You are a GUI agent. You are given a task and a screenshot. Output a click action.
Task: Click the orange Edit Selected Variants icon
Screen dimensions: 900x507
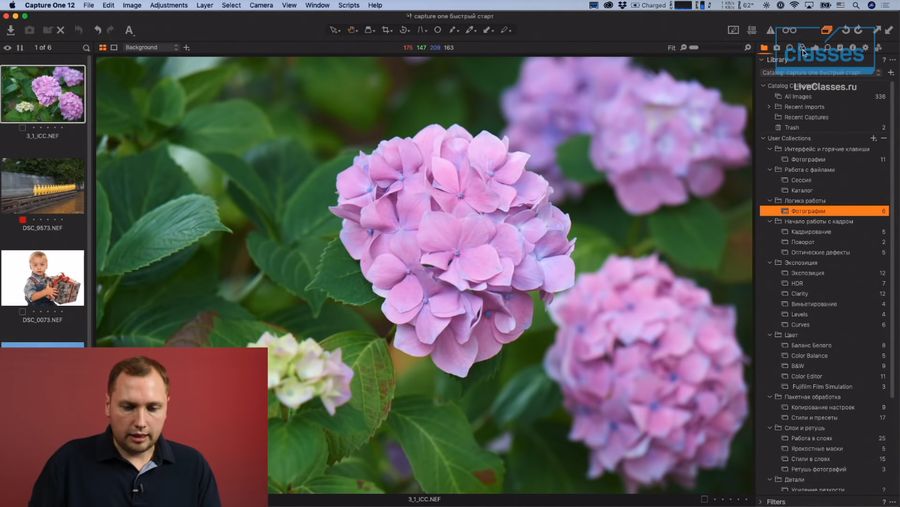coord(827,30)
